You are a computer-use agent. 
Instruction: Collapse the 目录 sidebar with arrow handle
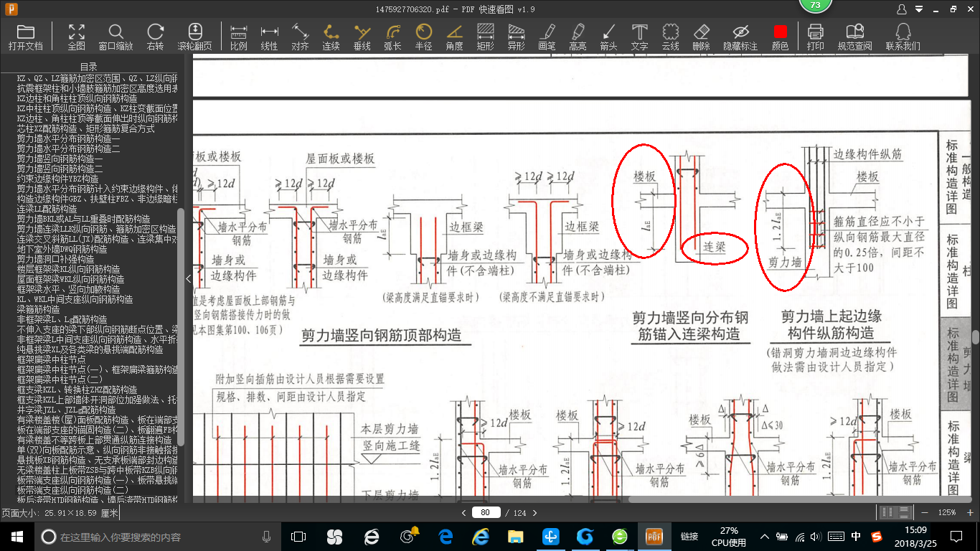click(189, 278)
